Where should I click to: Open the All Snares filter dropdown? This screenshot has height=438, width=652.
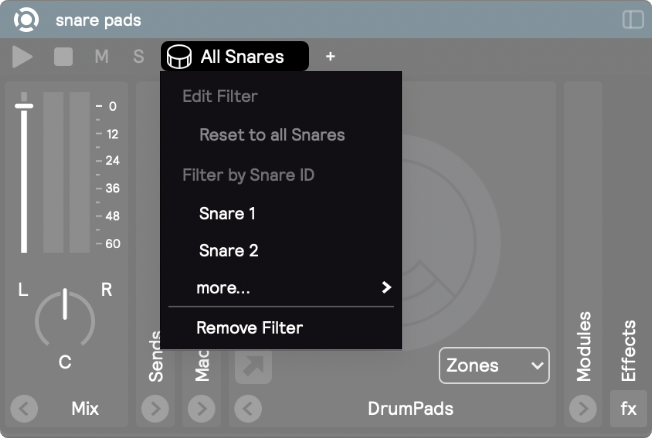(235, 57)
